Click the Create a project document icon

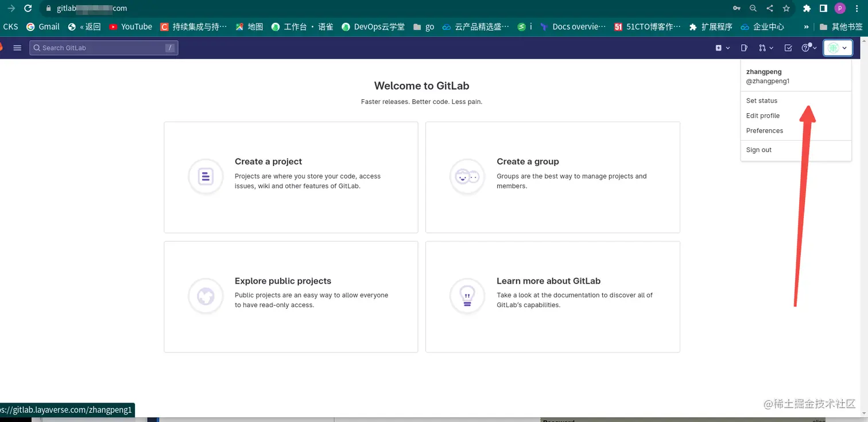[206, 176]
